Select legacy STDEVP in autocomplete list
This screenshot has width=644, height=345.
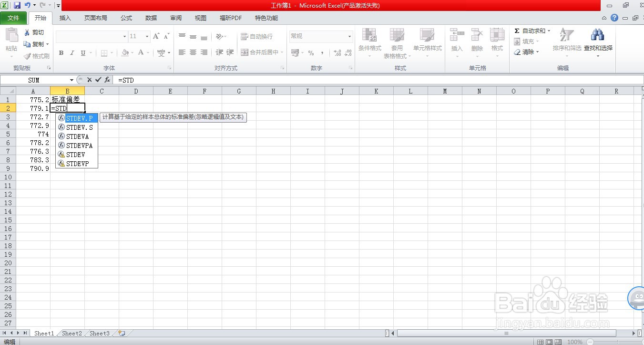coord(77,164)
